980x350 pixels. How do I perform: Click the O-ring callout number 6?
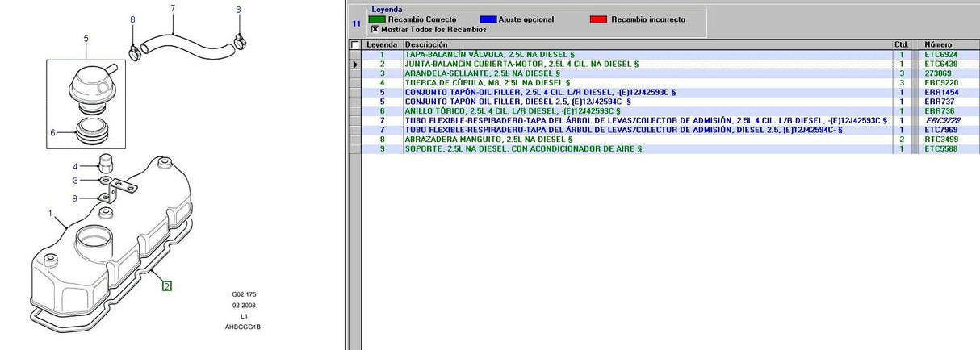point(55,133)
